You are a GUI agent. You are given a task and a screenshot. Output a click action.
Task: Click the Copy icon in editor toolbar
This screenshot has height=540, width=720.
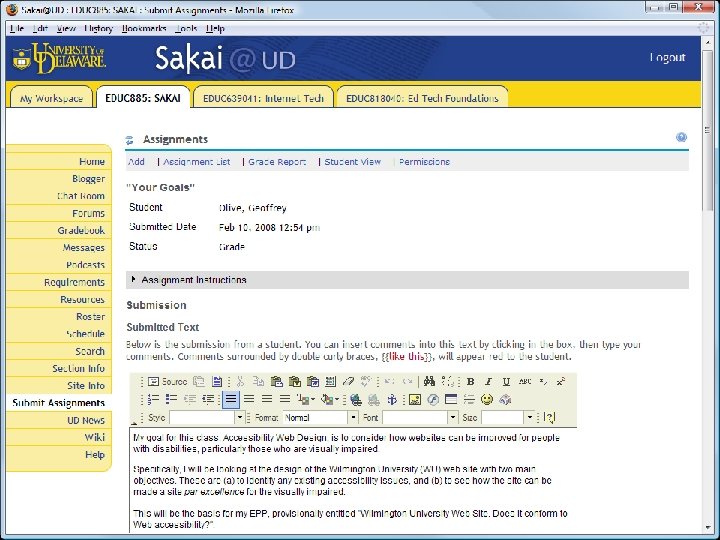[258, 382]
